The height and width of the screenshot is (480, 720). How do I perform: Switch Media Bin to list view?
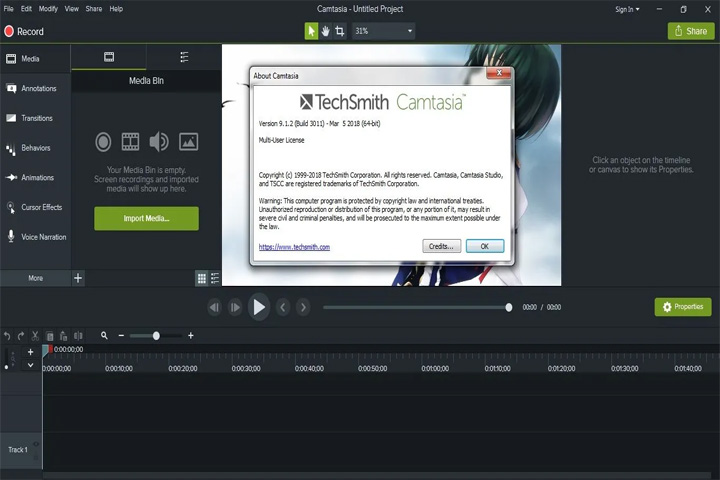215,278
